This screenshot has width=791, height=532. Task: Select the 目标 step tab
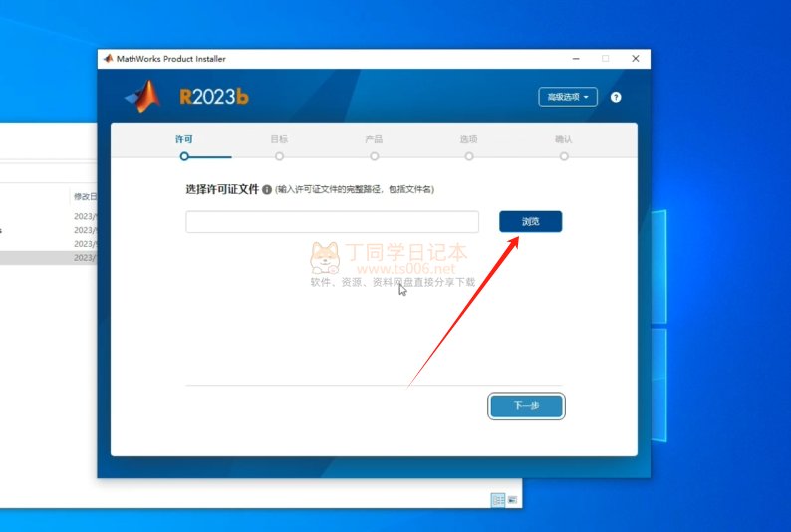pyautogui.click(x=279, y=139)
